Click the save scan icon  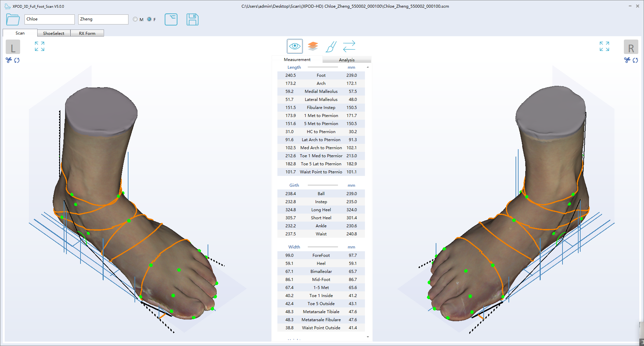193,19
